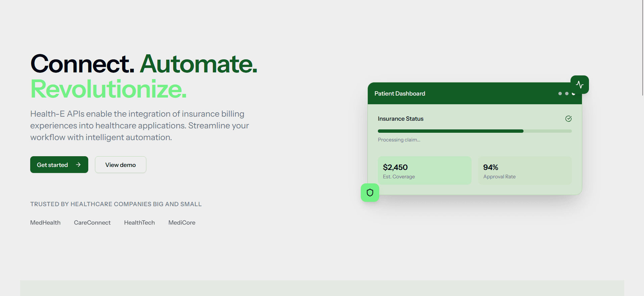Click the HealthTech company name
The image size is (644, 296).
[x=140, y=223]
